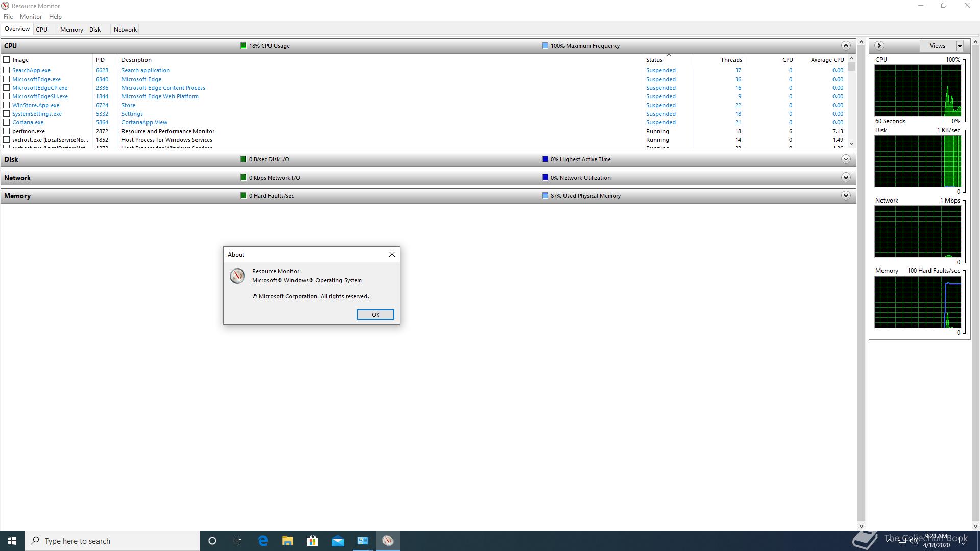Click the Resource Monitor taskbar icon
The width and height of the screenshot is (980, 551).
pyautogui.click(x=388, y=541)
